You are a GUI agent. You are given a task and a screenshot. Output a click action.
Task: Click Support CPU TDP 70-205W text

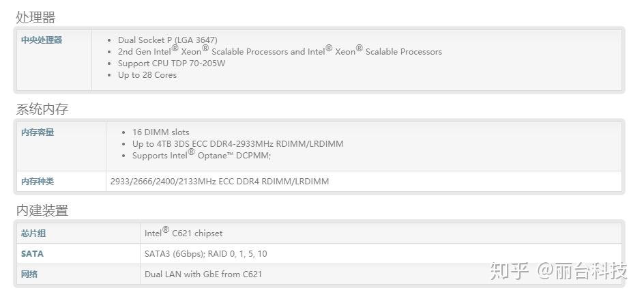tap(171, 63)
